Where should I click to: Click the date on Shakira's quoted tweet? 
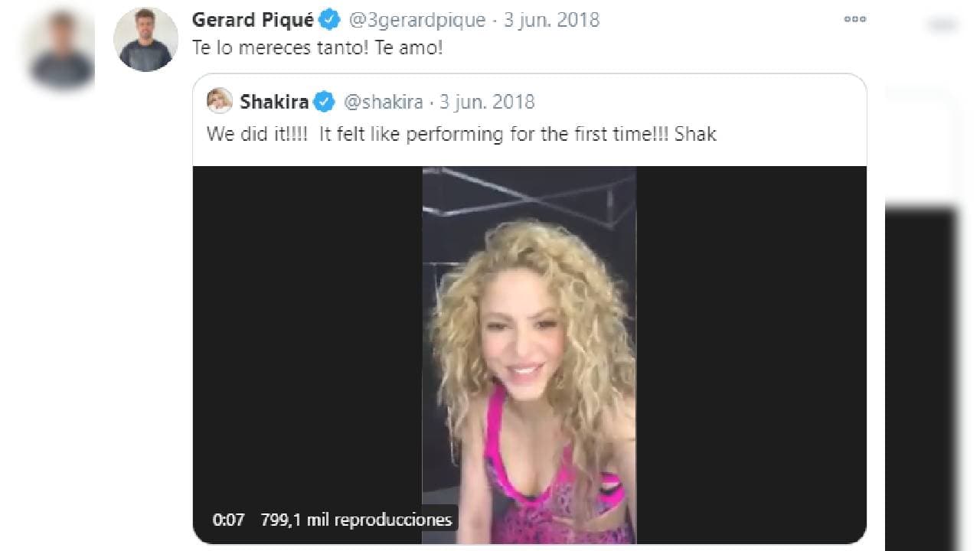pyautogui.click(x=487, y=102)
